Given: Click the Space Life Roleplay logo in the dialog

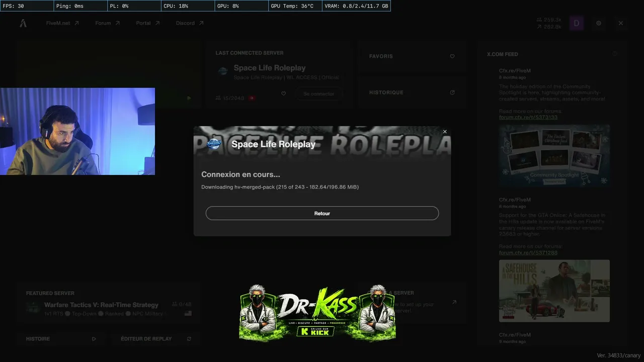Looking at the screenshot, I should pyautogui.click(x=214, y=144).
